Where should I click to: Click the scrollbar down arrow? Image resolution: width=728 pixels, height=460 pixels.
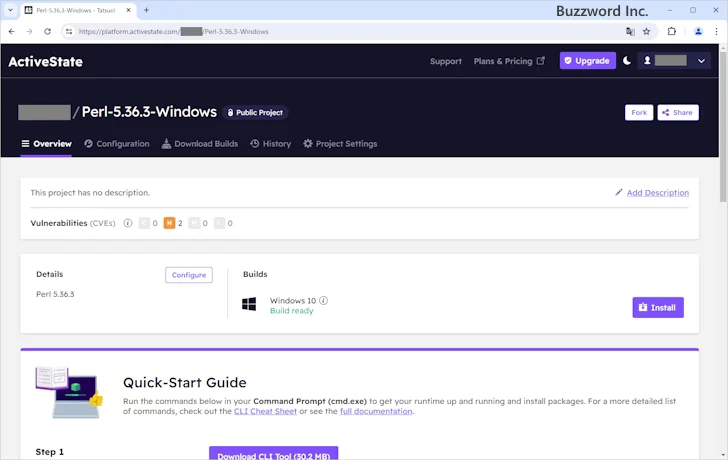723,455
